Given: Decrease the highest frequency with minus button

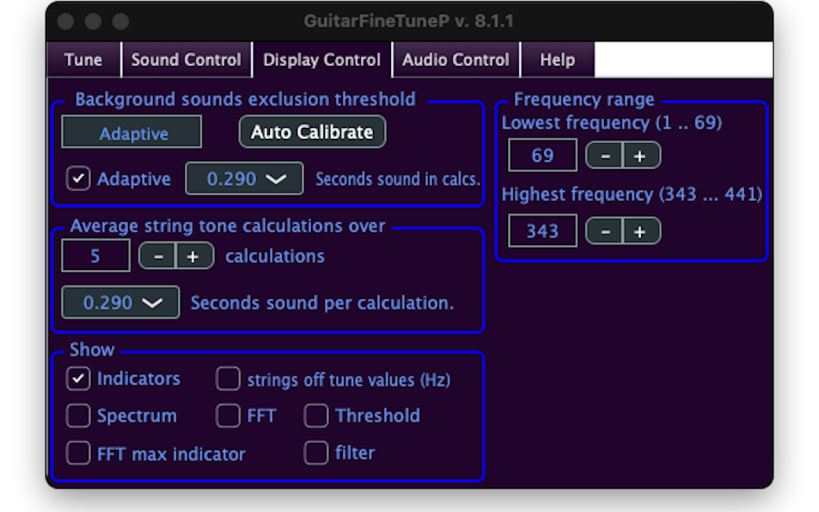Looking at the screenshot, I should tap(605, 231).
